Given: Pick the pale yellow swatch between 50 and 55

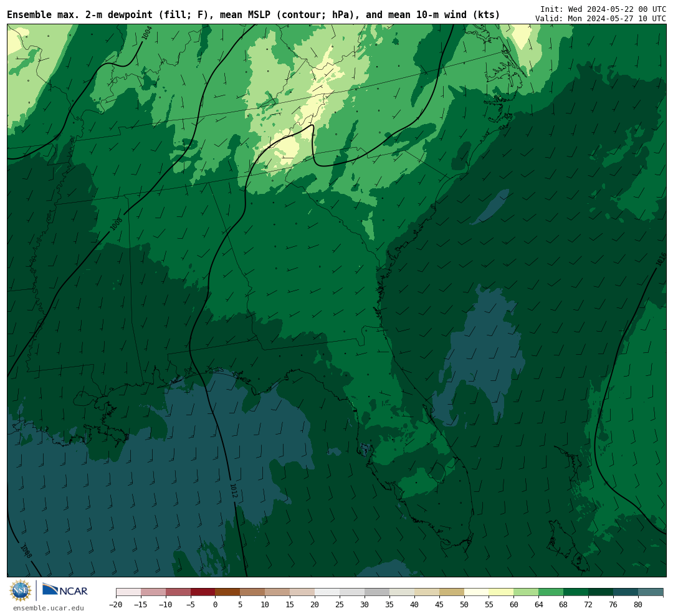Looking at the screenshot, I should (477, 592).
